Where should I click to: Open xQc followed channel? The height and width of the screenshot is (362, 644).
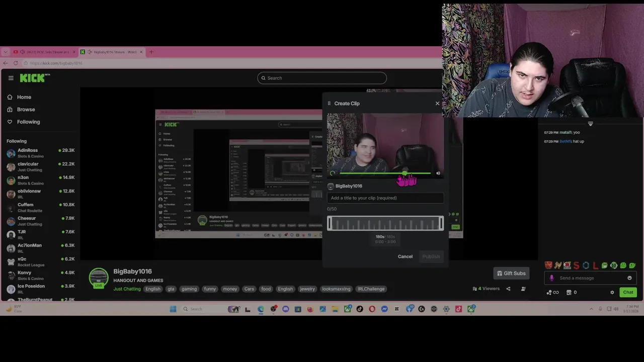pyautogui.click(x=40, y=261)
